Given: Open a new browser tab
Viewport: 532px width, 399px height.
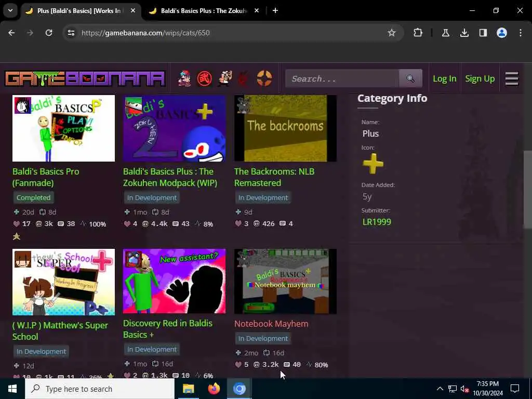Looking at the screenshot, I should tap(275, 10).
